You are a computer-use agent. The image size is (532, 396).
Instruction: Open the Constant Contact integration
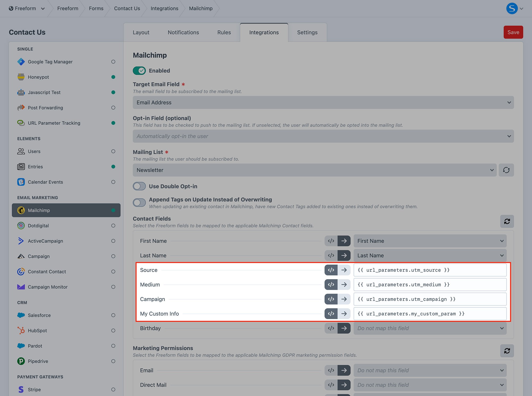pos(66,272)
